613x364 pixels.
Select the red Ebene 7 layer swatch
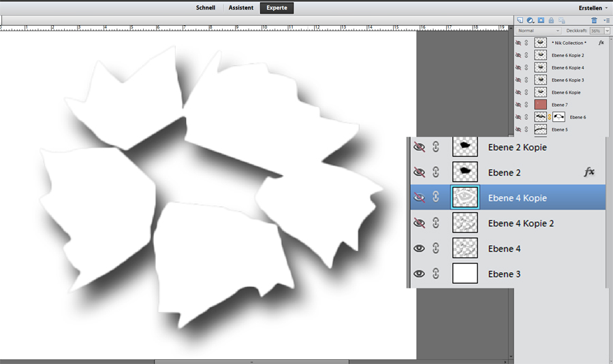[x=541, y=105]
